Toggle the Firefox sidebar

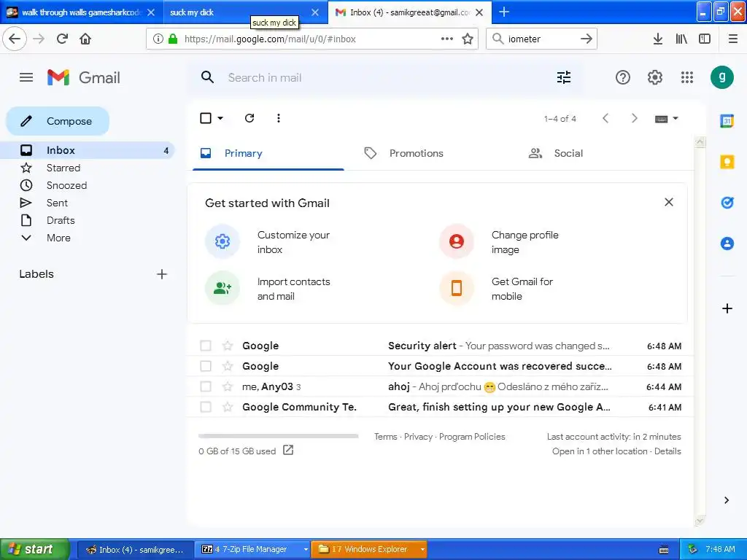point(705,39)
